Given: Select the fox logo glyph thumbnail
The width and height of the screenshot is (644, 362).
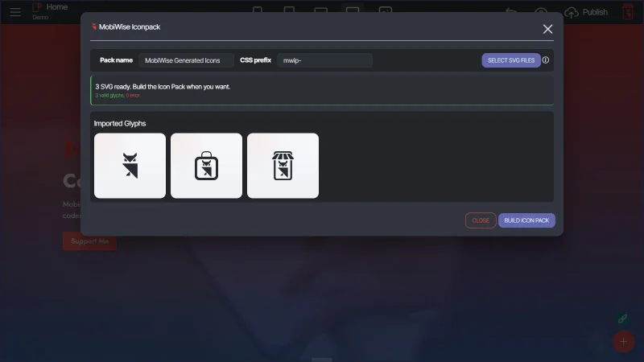Looking at the screenshot, I should point(130,166).
